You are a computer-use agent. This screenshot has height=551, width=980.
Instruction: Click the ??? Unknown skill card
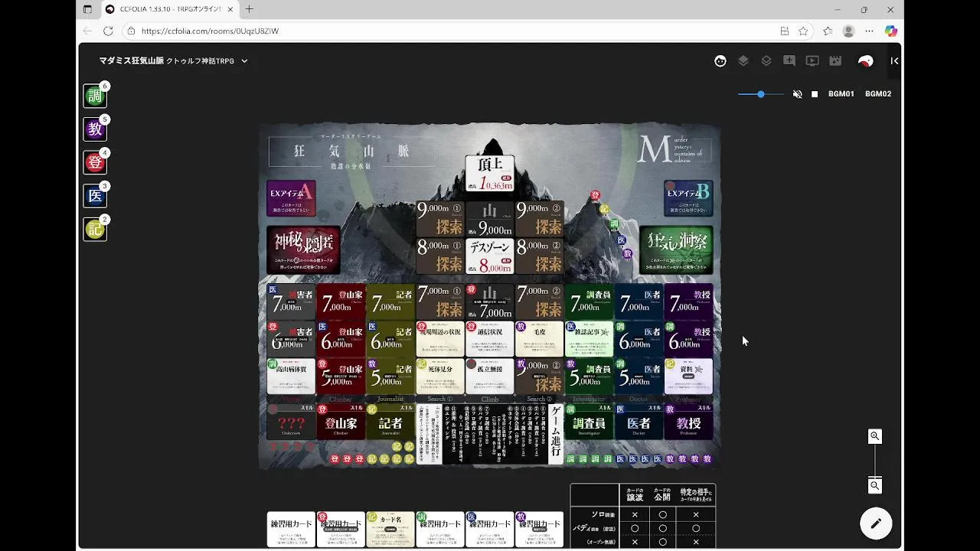291,422
